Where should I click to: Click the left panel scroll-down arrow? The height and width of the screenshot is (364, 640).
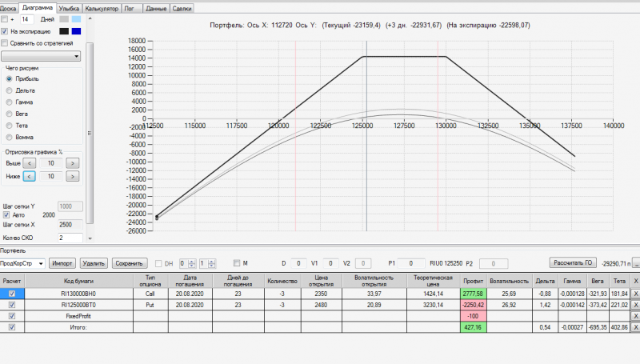click(x=90, y=238)
